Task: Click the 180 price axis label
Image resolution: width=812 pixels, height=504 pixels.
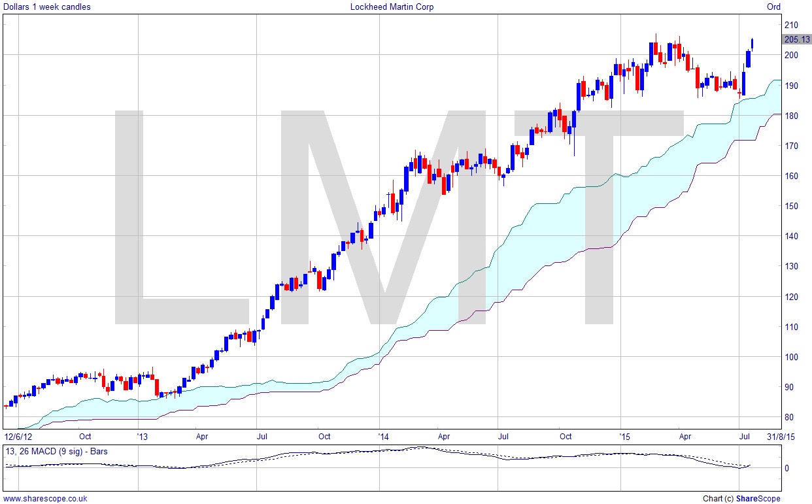Action: [x=791, y=116]
